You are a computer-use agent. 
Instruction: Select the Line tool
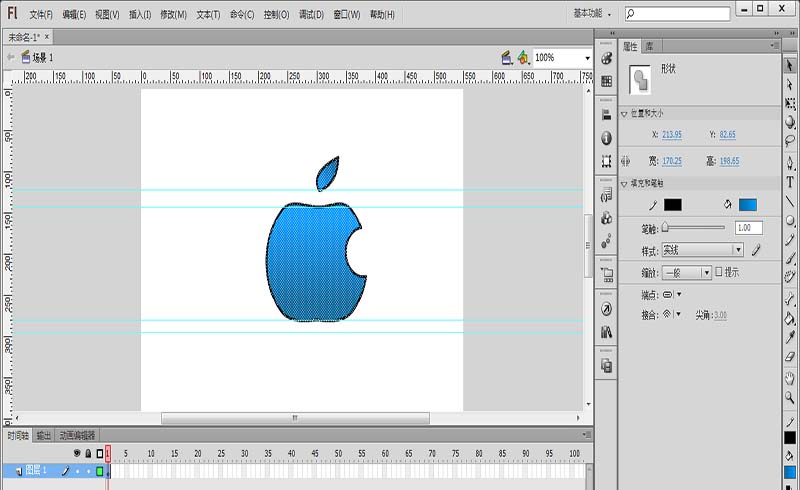[789, 201]
